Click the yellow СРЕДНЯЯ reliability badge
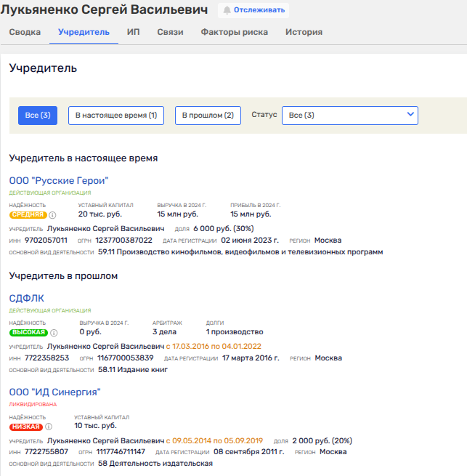 [28, 215]
